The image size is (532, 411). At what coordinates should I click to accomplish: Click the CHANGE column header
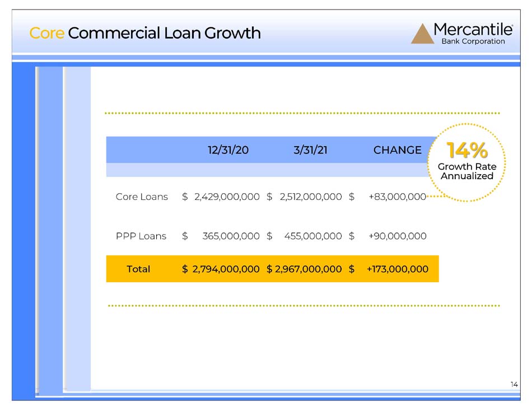point(397,150)
